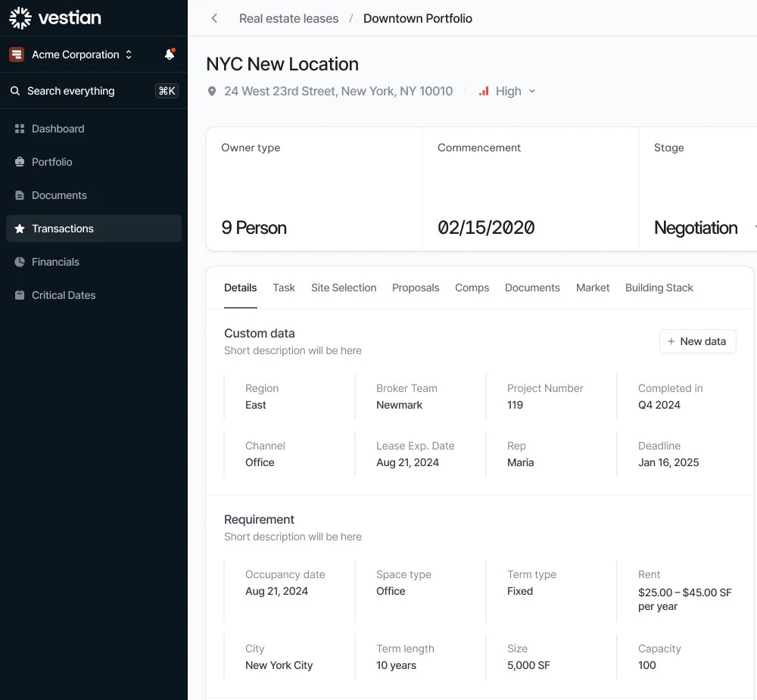757x700 pixels.
Task: Click the Financials pie chart icon
Action: tap(20, 262)
